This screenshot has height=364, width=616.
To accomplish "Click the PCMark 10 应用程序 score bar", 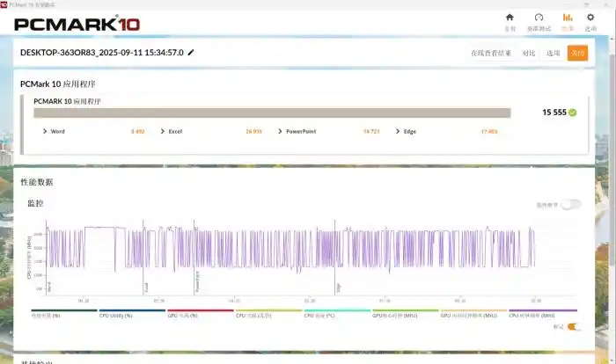I will pyautogui.click(x=272, y=113).
